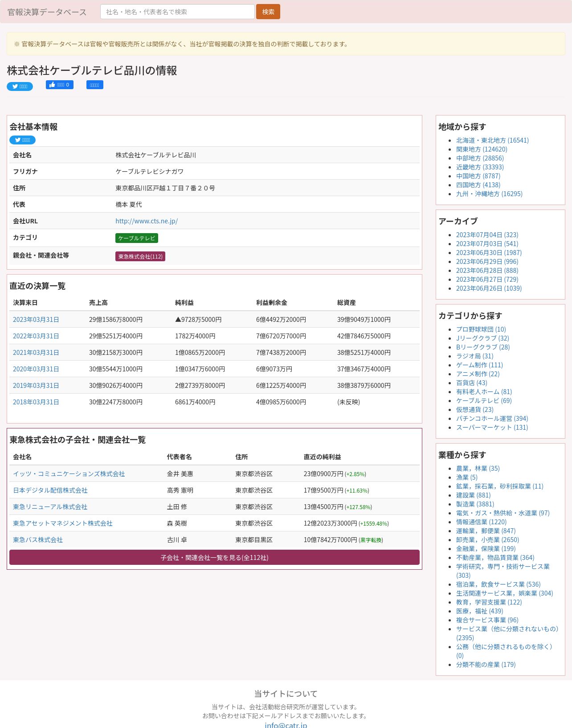
Task: Browse the Bリーグクラブ (28) category
Action: 483,347
